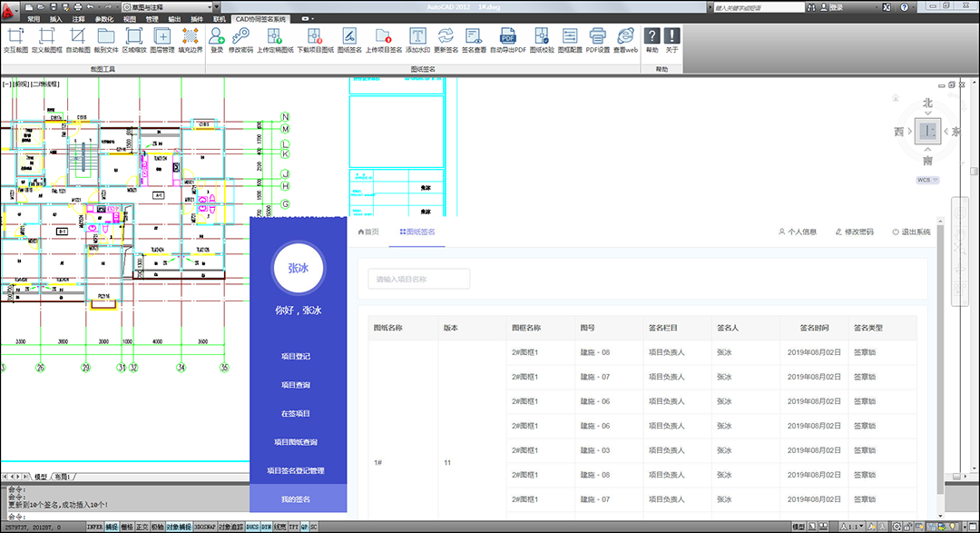
Task: Open the 参数化 ribbon tab
Action: point(104,19)
